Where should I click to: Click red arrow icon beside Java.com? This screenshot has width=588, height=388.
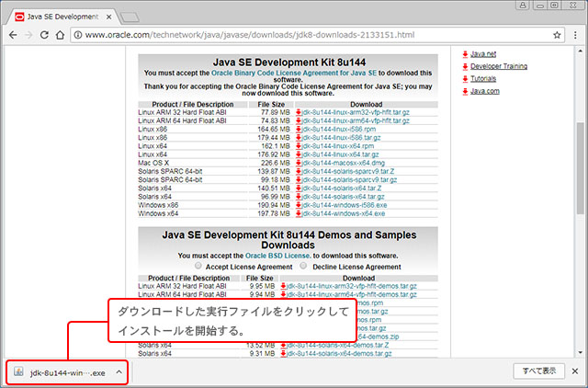(465, 91)
